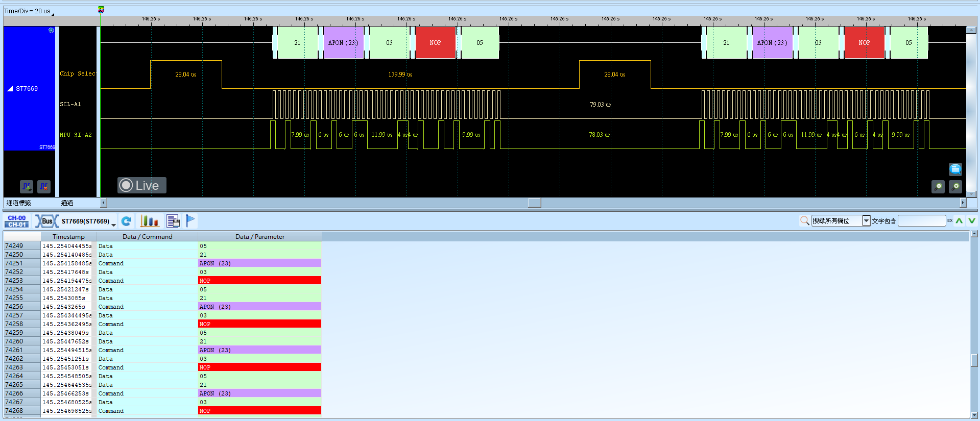Open the bar chart statistics view
980x421 pixels.
pyautogui.click(x=150, y=221)
